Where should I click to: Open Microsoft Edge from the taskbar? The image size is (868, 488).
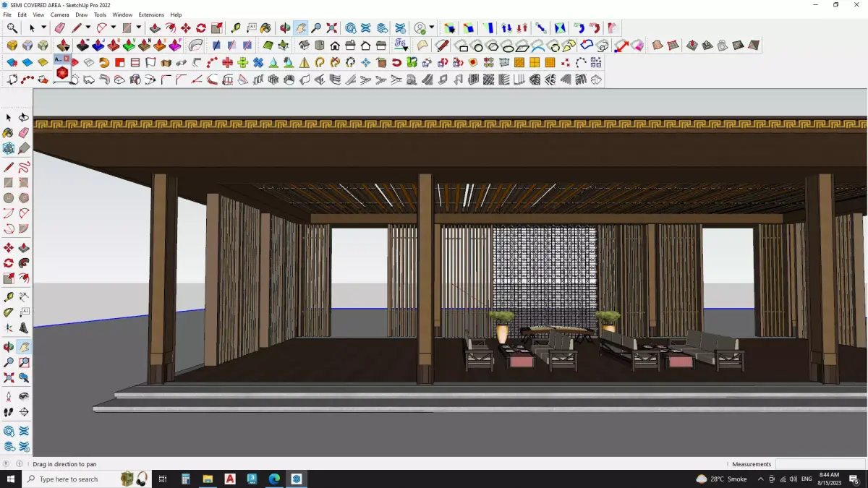(274, 479)
